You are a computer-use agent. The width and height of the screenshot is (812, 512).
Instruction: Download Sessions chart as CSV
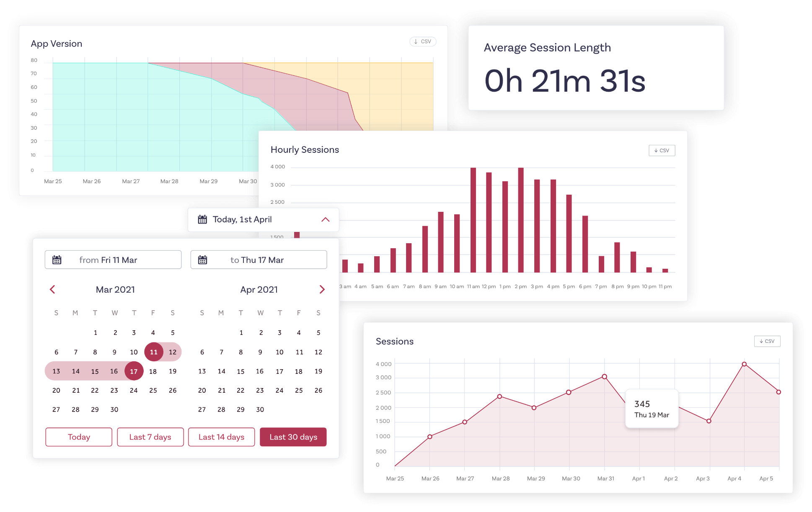(x=767, y=341)
